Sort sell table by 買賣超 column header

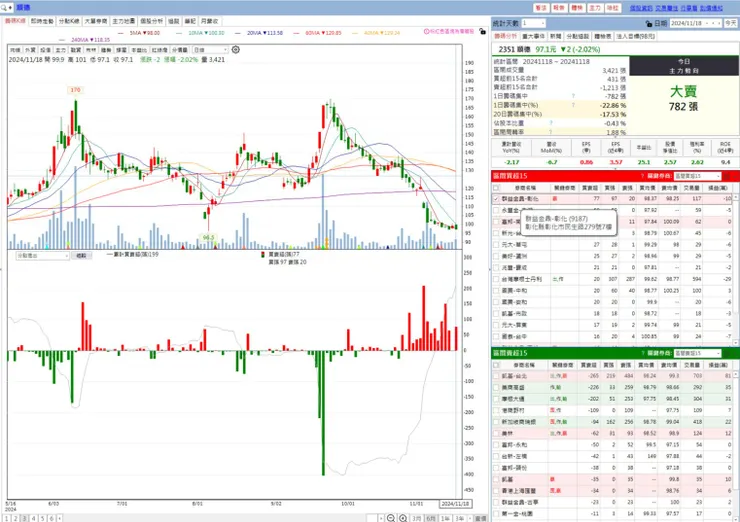pos(589,365)
